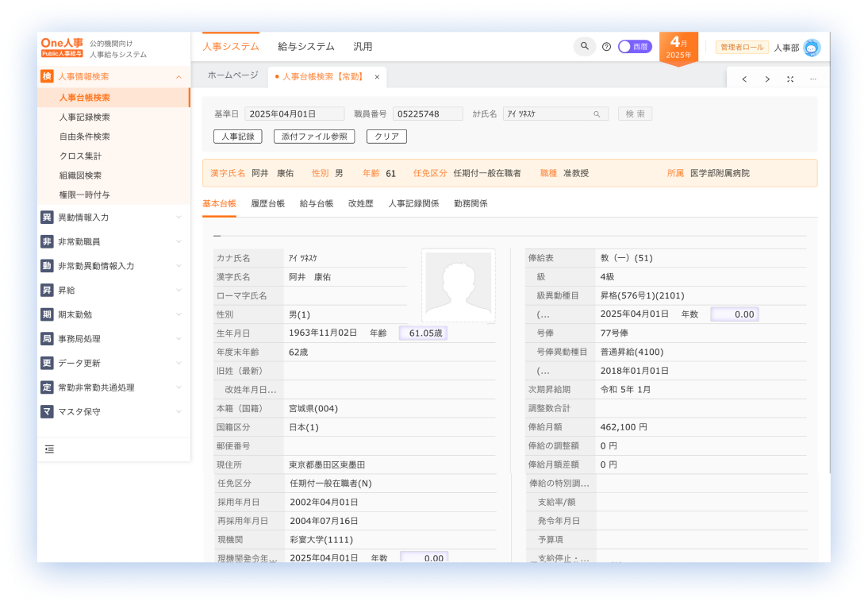Click magnifier icon inside カナ氏名 field

coord(597,114)
